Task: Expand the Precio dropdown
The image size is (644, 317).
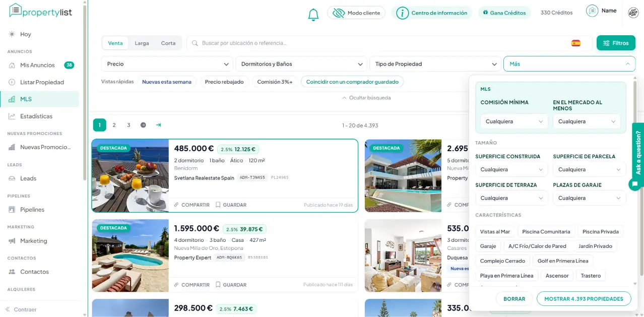Action: click(x=167, y=64)
